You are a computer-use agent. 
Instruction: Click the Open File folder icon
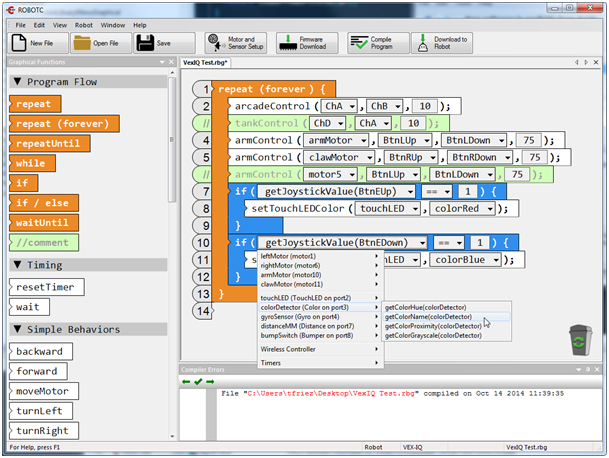tap(82, 43)
